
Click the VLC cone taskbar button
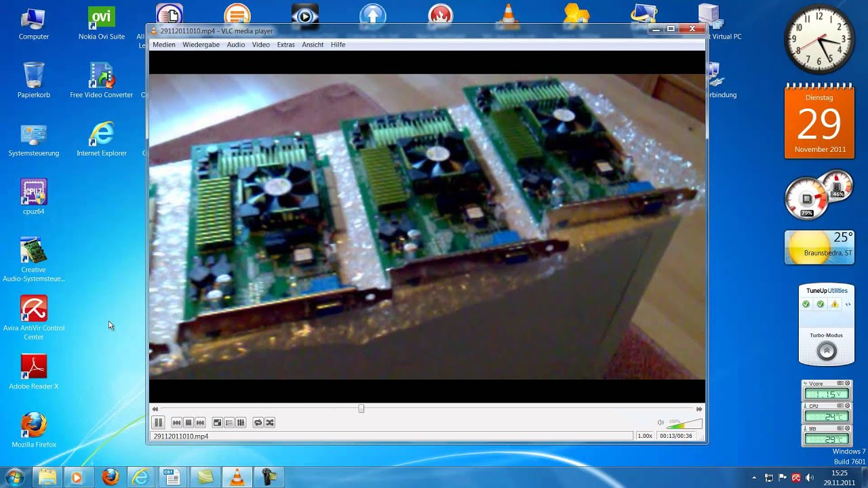(237, 477)
